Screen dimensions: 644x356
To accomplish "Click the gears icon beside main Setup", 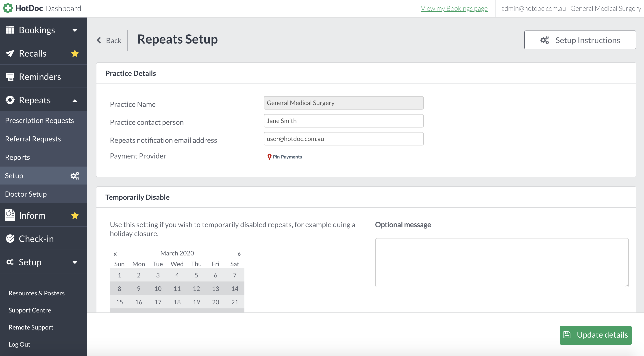I will (x=10, y=262).
